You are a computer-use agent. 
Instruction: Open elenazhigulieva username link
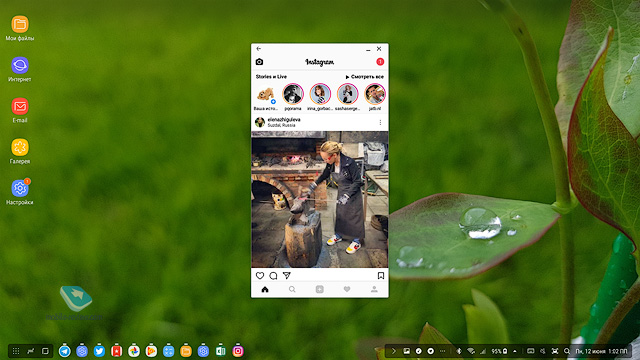(x=284, y=120)
